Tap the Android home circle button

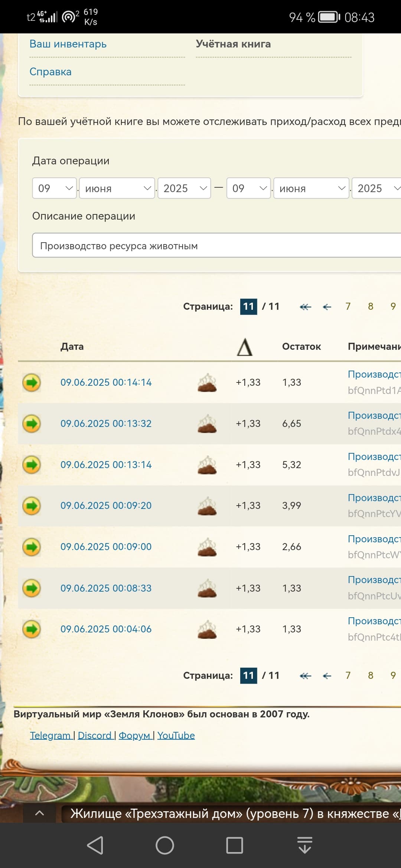(x=165, y=845)
